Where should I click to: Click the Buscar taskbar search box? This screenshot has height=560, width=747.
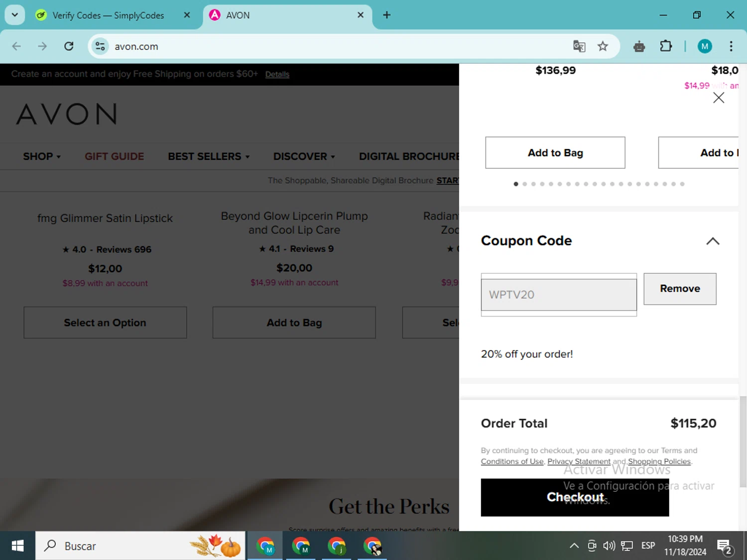pos(140,546)
